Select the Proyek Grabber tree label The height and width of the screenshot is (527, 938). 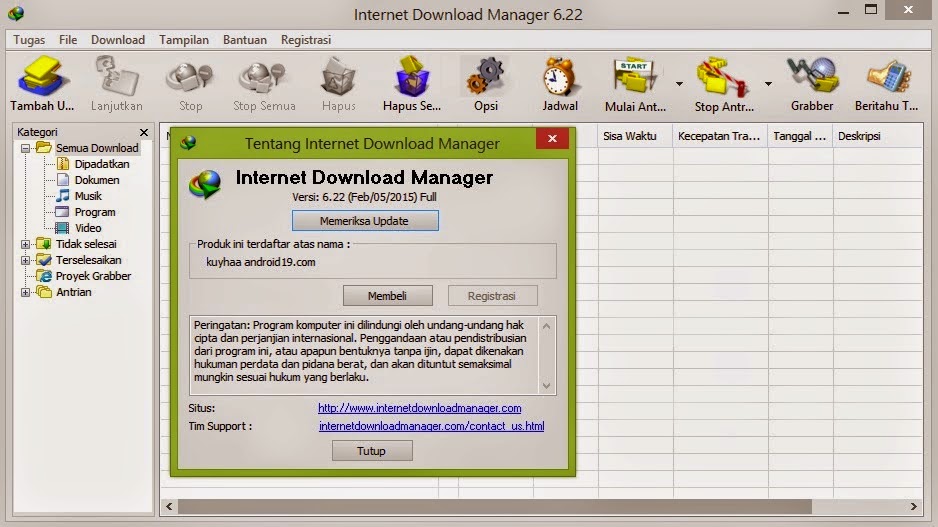93,276
